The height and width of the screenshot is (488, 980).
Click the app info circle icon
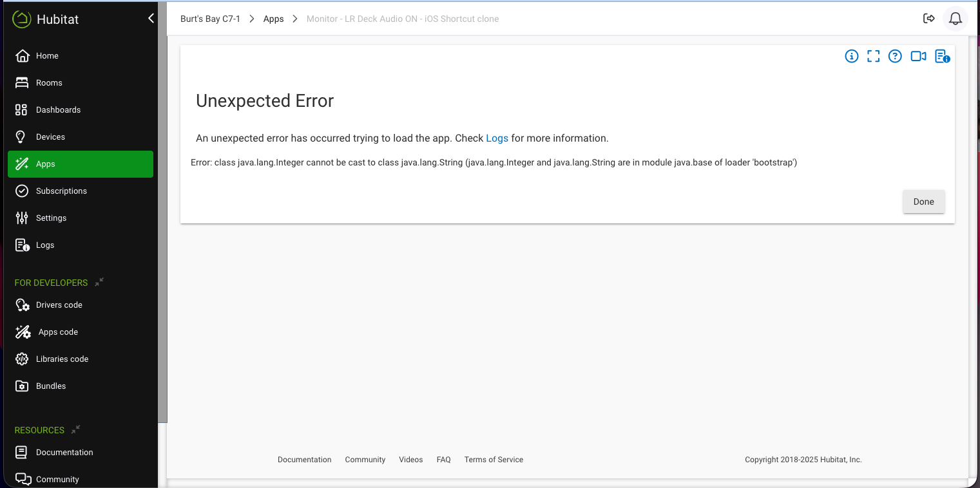click(851, 57)
